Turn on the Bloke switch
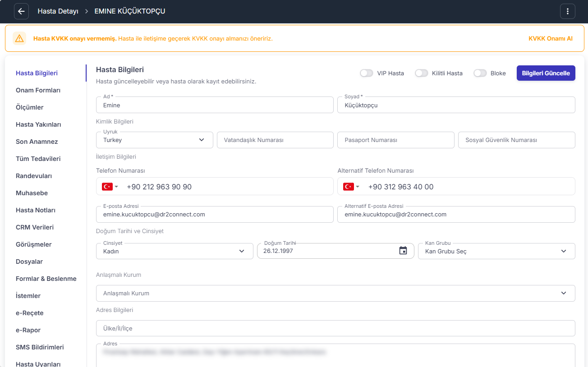The width and height of the screenshot is (588, 367). tap(480, 73)
